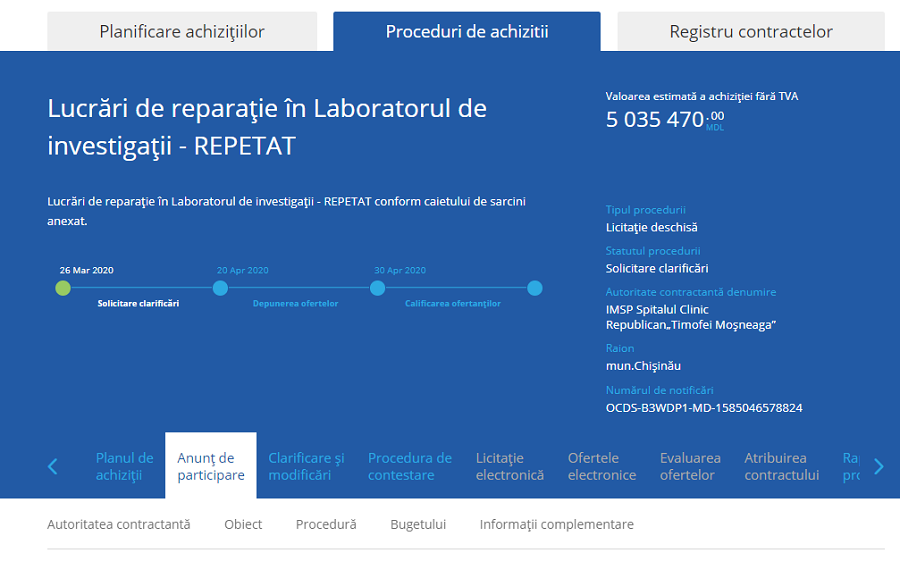
Task: Open the Atribuirea contractului stage
Action: [781, 466]
